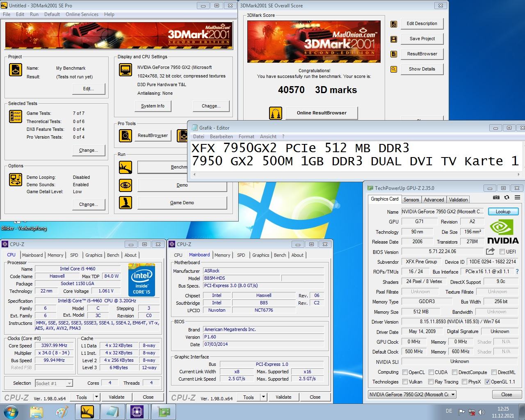Viewport: 525px width, 420px height.
Task: Toggle the DirectML checkbox
Action: tap(494, 372)
